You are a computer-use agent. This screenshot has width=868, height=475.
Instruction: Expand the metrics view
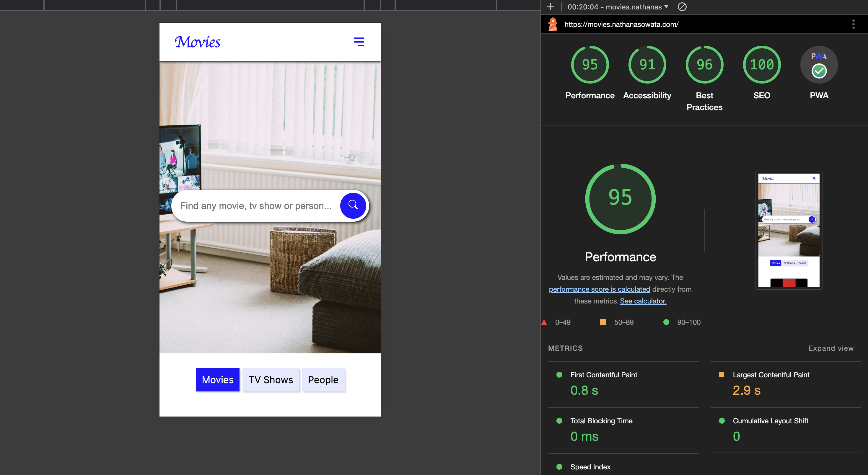[830, 348]
